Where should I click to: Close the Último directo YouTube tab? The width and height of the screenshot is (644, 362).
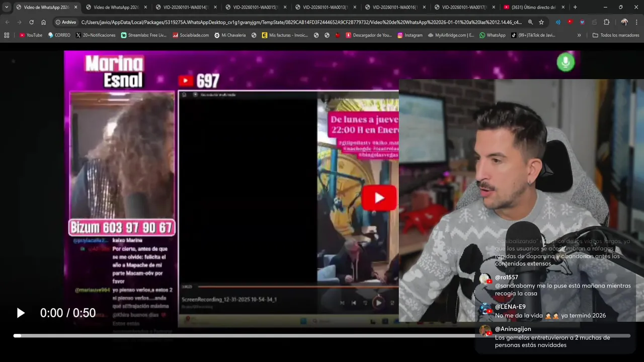563,7
